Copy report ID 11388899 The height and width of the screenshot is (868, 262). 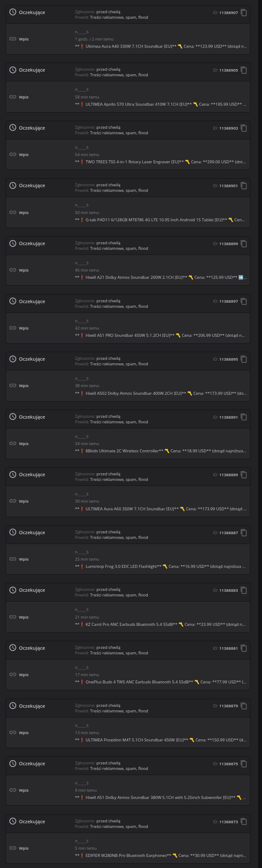pyautogui.click(x=244, y=244)
